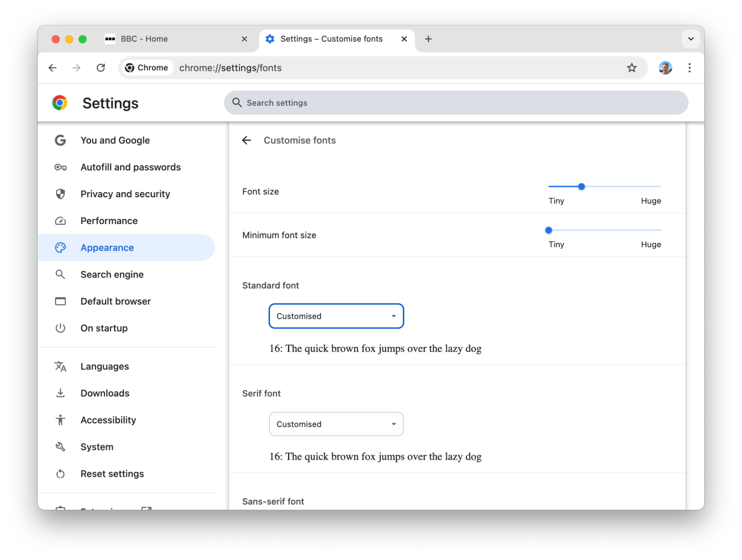Click the Reset settings circular arrow icon
742x560 pixels.
[x=61, y=474]
